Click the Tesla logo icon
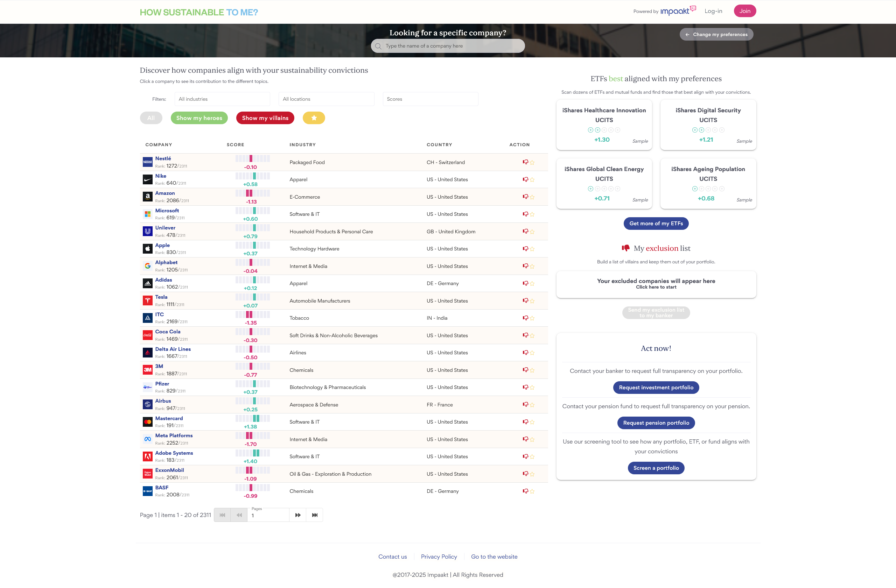Viewport: 896px width, 588px height. point(148,300)
